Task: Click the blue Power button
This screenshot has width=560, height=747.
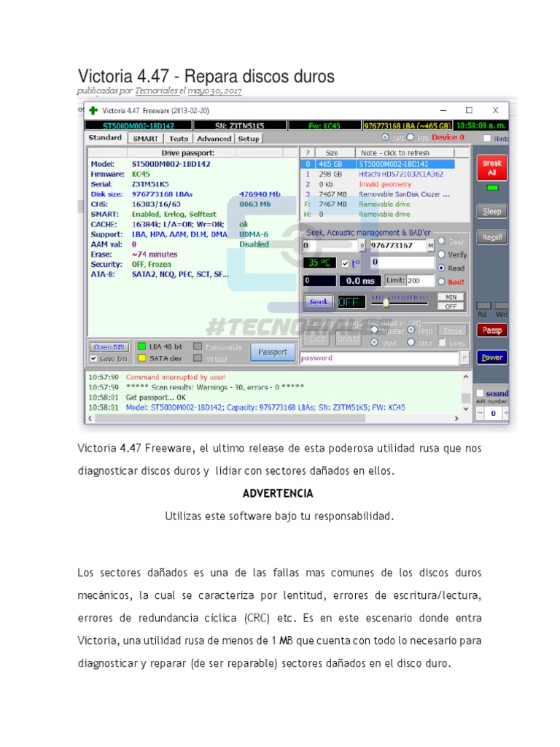Action: [x=492, y=357]
